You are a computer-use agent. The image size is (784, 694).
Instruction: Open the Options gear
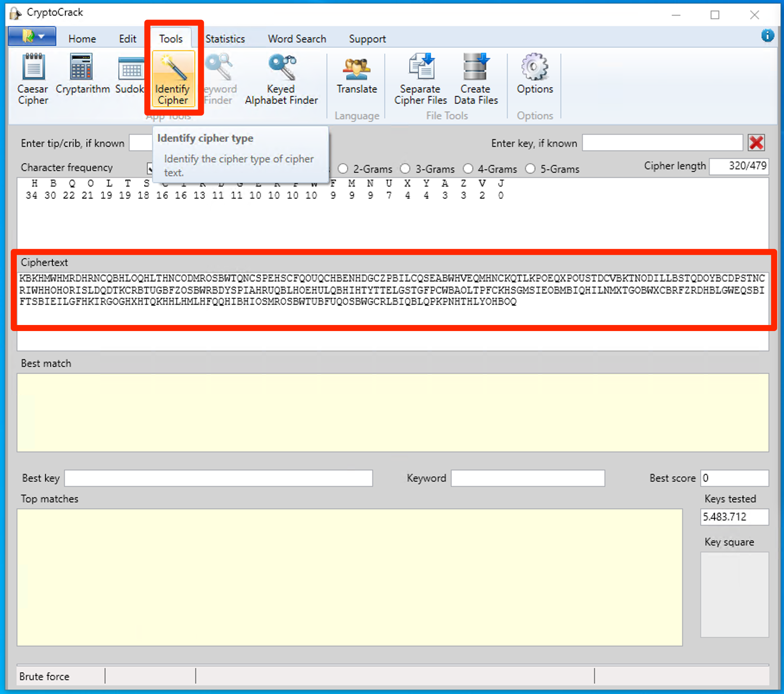click(535, 74)
